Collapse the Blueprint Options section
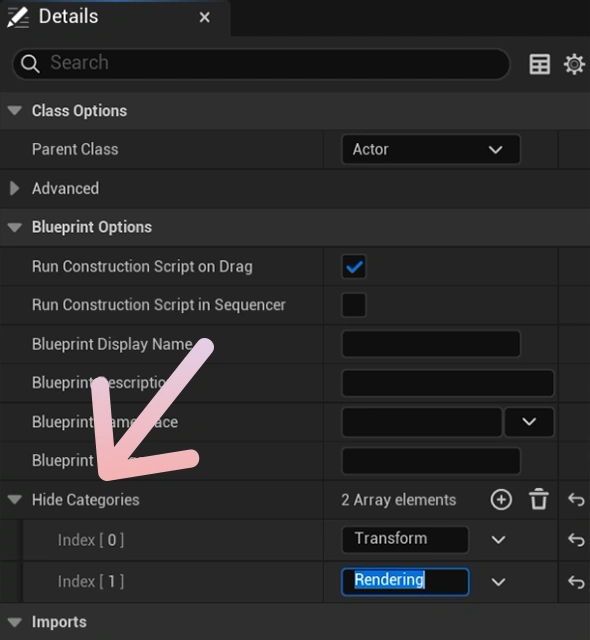This screenshot has width=590, height=640. pos(15,227)
